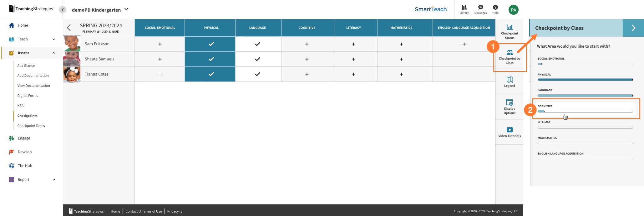
Task: Open the Messages icon
Action: 480,9
